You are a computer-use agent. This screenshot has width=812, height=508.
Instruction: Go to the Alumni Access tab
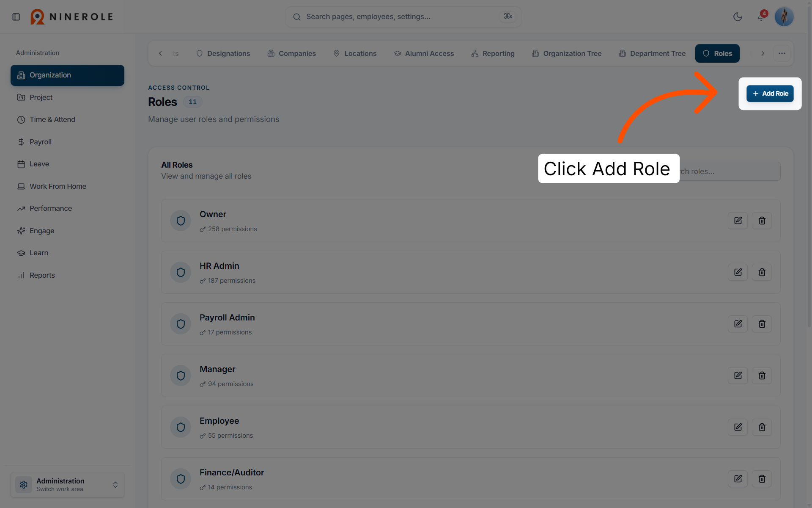point(424,53)
